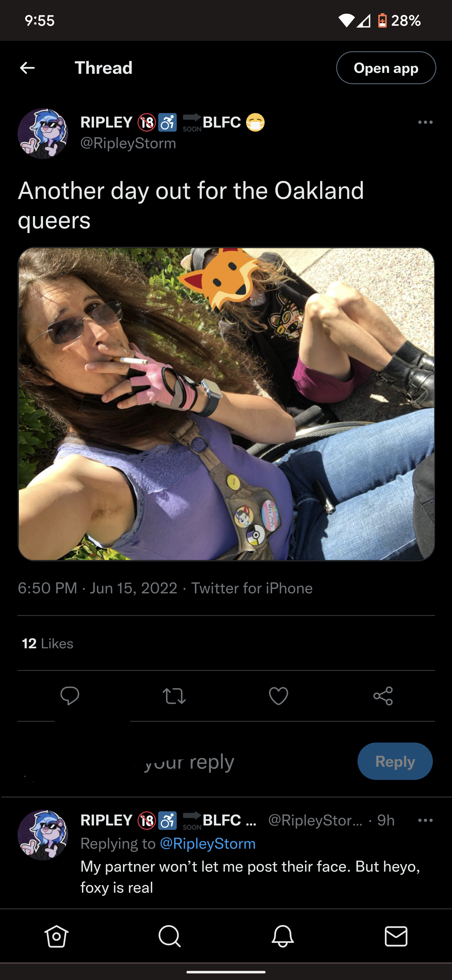Open the avatar on the reply tweet
The width and height of the screenshot is (452, 980).
(43, 835)
